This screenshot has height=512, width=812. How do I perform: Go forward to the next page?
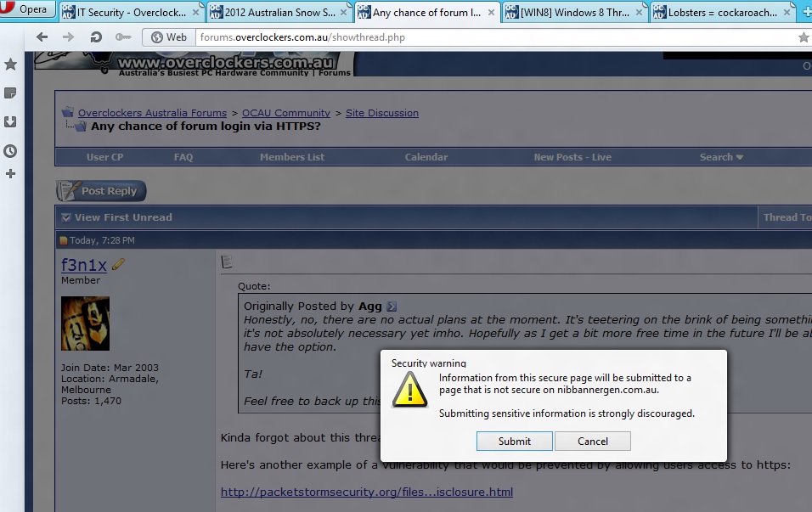click(68, 37)
